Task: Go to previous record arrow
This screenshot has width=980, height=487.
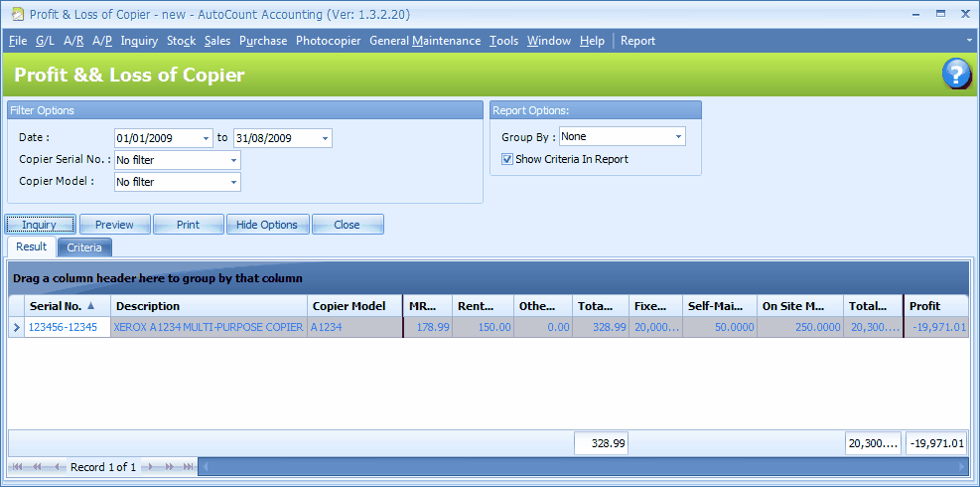Action: 59,467
